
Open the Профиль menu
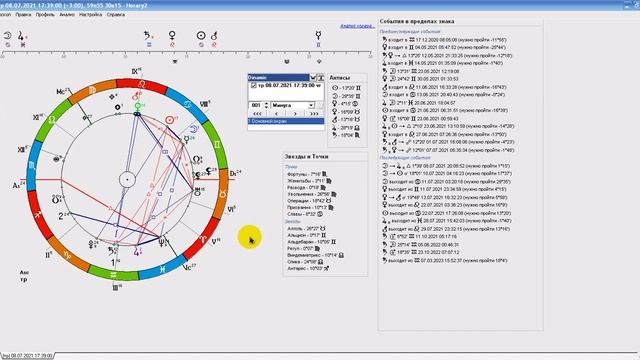point(45,14)
